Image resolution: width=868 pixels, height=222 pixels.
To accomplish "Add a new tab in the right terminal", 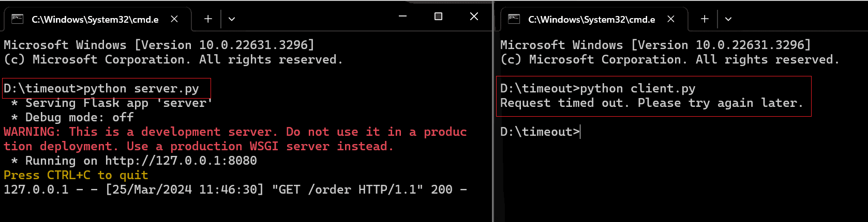I will click(x=705, y=19).
